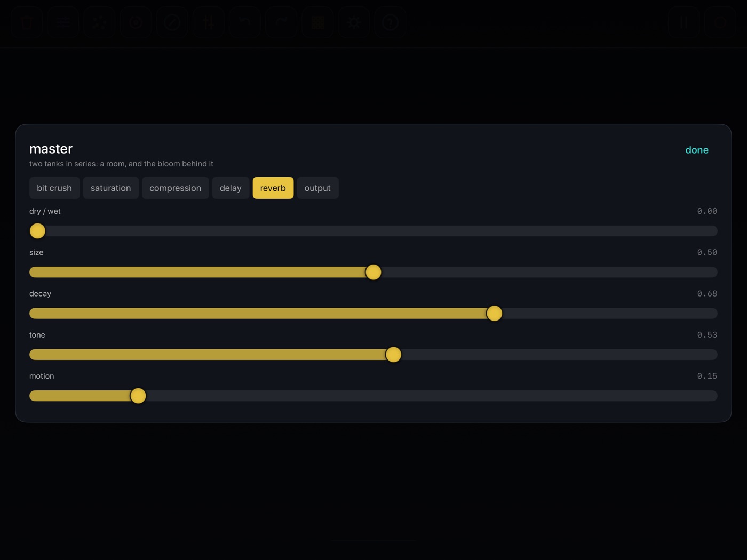747x560 pixels.
Task: Click the motion slider handle
Action: pyautogui.click(x=138, y=396)
